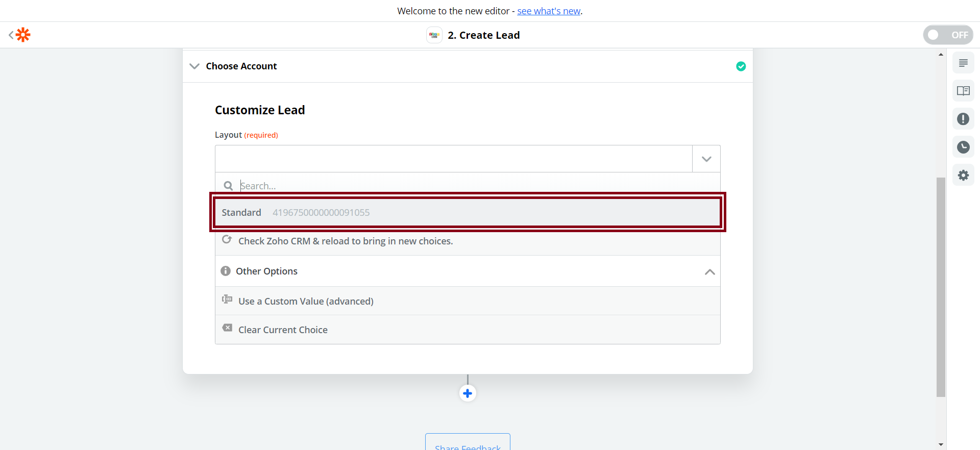Collapse the Other Options section
This screenshot has width=980, height=450.
coord(709,271)
